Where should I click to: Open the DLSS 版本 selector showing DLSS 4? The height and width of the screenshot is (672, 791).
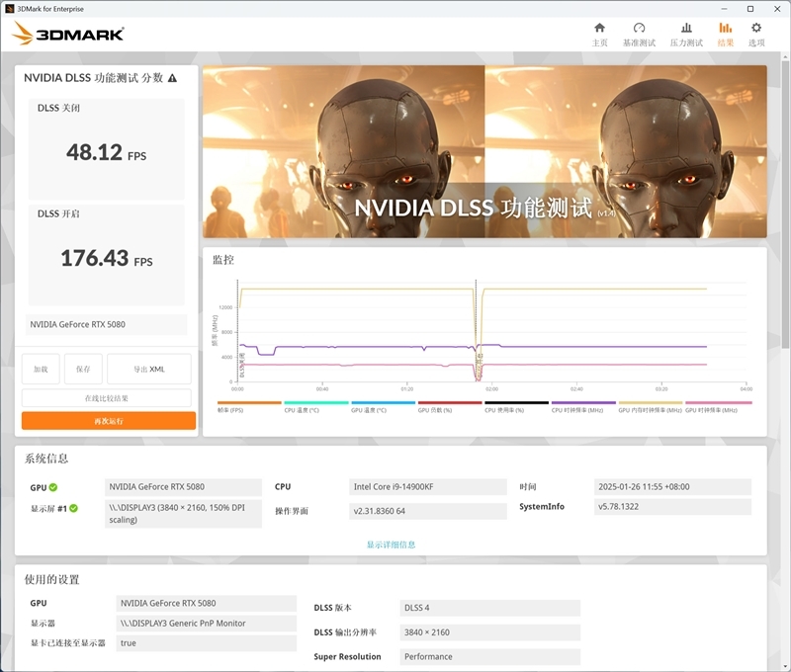click(489, 607)
